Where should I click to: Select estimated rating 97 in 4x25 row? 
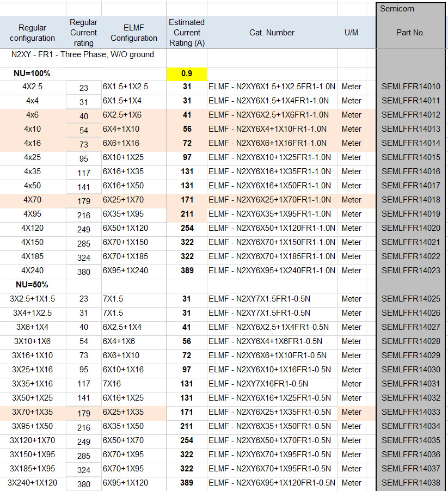[x=187, y=157]
